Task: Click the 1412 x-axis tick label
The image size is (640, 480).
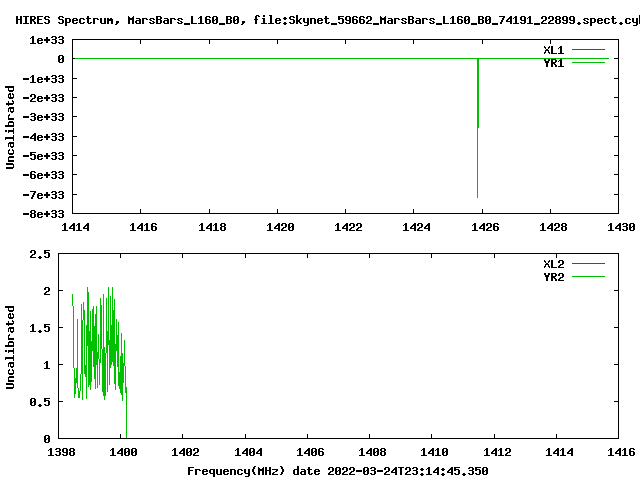Action: tap(497, 452)
